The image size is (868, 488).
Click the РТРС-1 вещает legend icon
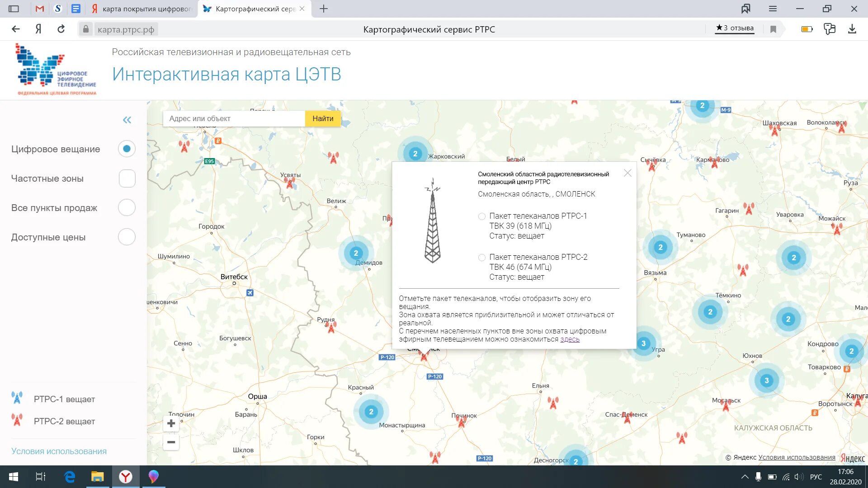coord(17,398)
